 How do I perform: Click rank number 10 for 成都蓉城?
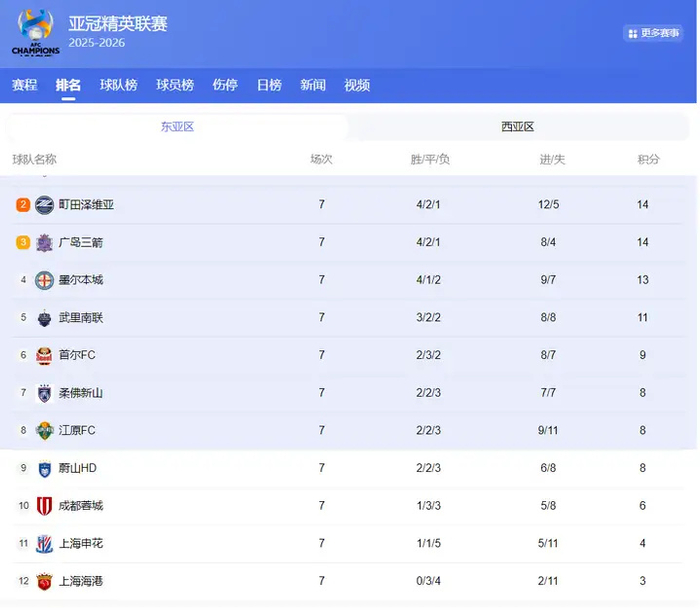click(x=24, y=506)
